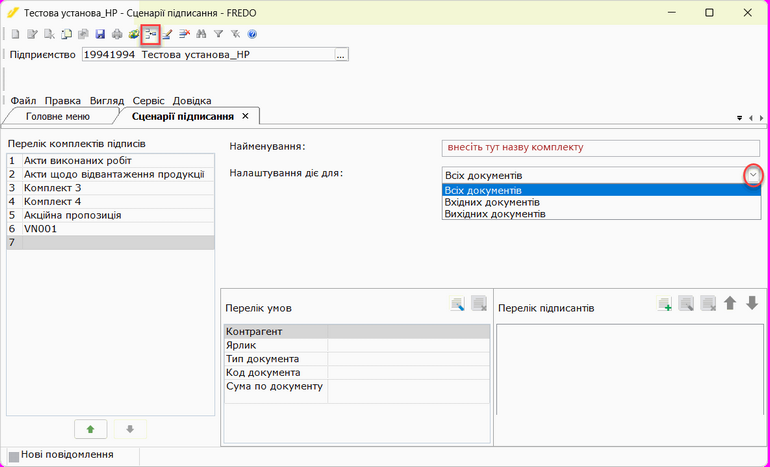This screenshot has width=770, height=467.
Task: Select the Комплект 3 row
Action: [110, 188]
